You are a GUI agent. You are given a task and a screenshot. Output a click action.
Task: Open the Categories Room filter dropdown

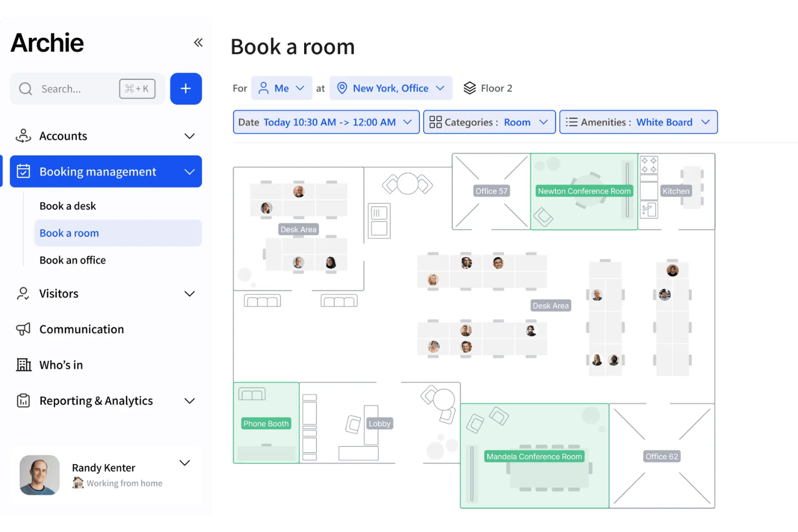point(489,122)
